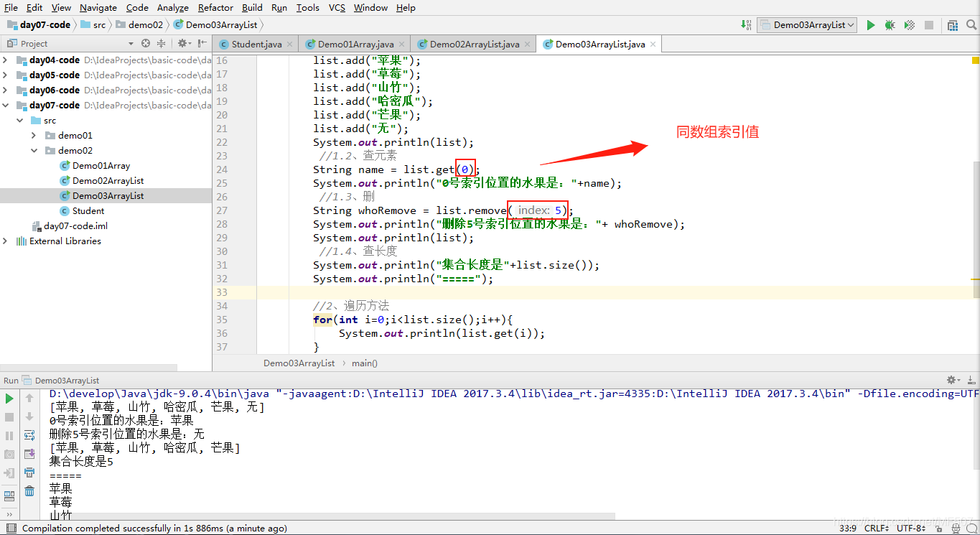Click the Exit icon in Run panel

9,473
